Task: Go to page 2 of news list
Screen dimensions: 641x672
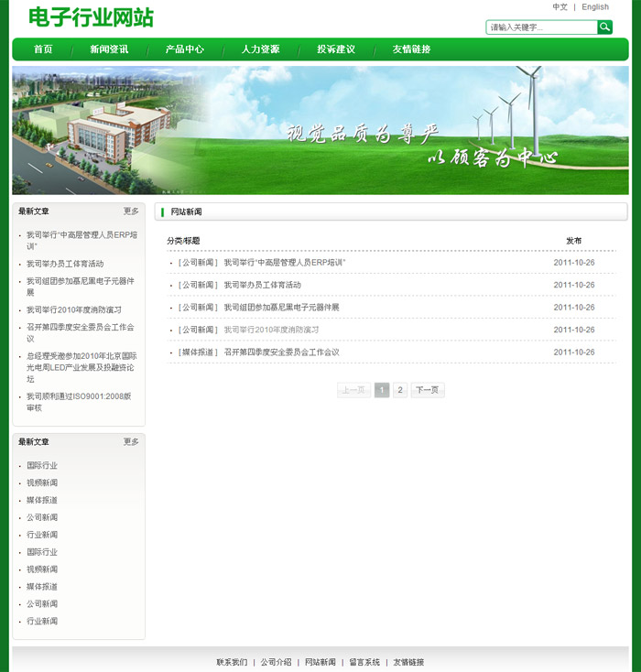Action: pos(400,390)
